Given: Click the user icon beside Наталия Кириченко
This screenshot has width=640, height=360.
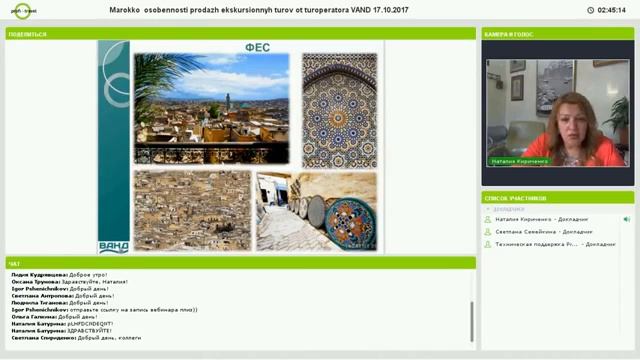Looking at the screenshot, I should 487,220.
